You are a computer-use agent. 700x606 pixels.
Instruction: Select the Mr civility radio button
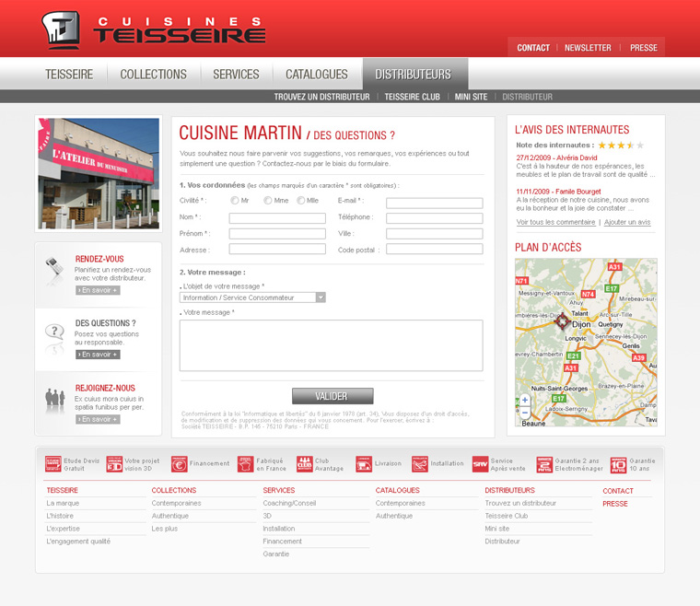[x=234, y=201]
